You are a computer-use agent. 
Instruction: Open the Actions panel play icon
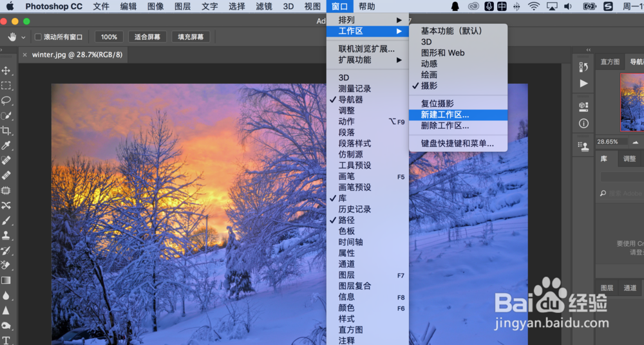click(583, 84)
